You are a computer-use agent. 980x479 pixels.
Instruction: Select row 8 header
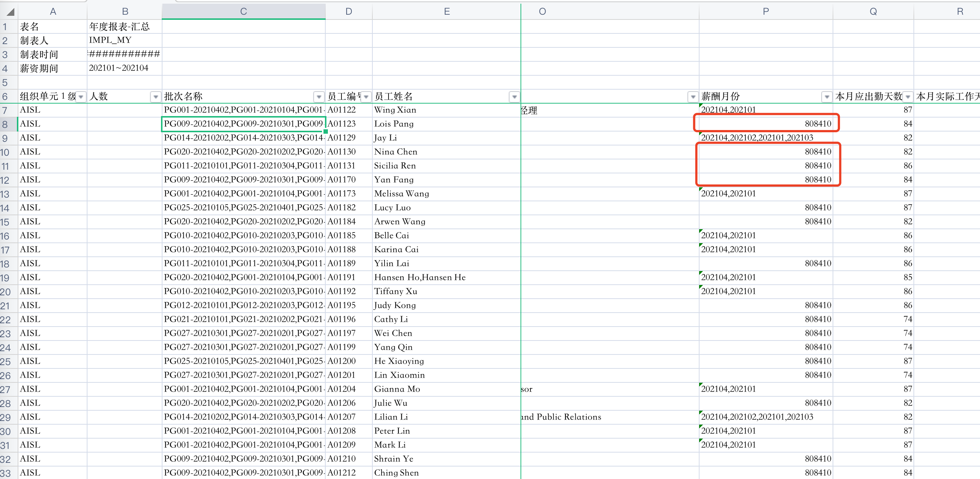5,124
